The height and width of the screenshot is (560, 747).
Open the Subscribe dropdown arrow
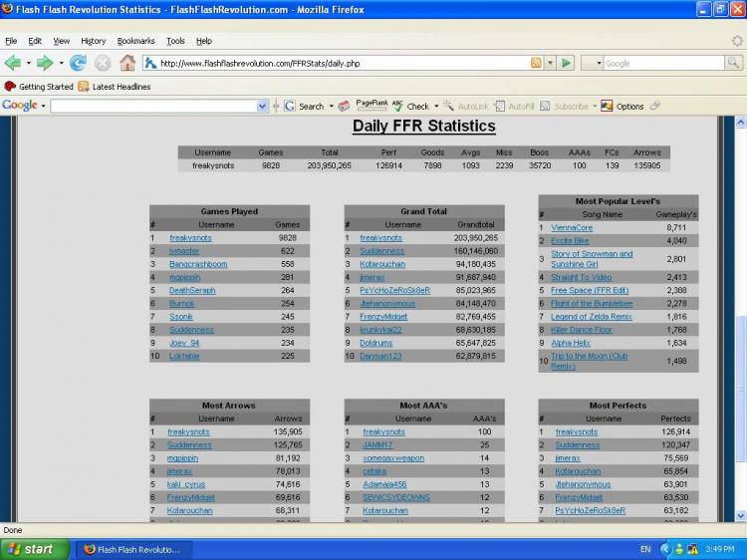click(595, 107)
